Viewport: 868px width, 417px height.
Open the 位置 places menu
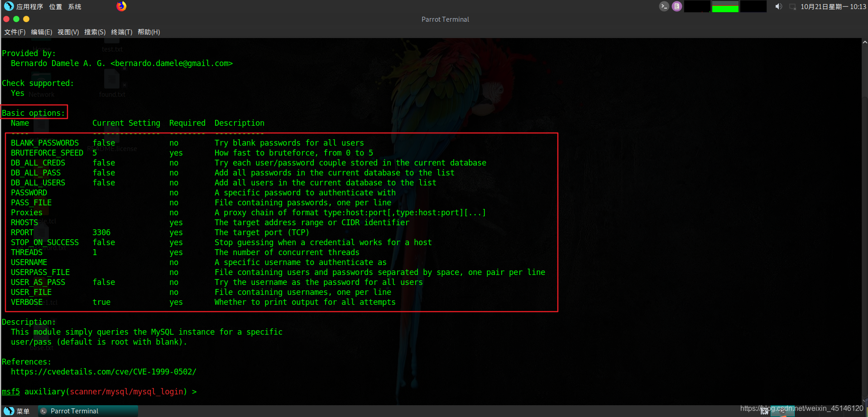[55, 7]
